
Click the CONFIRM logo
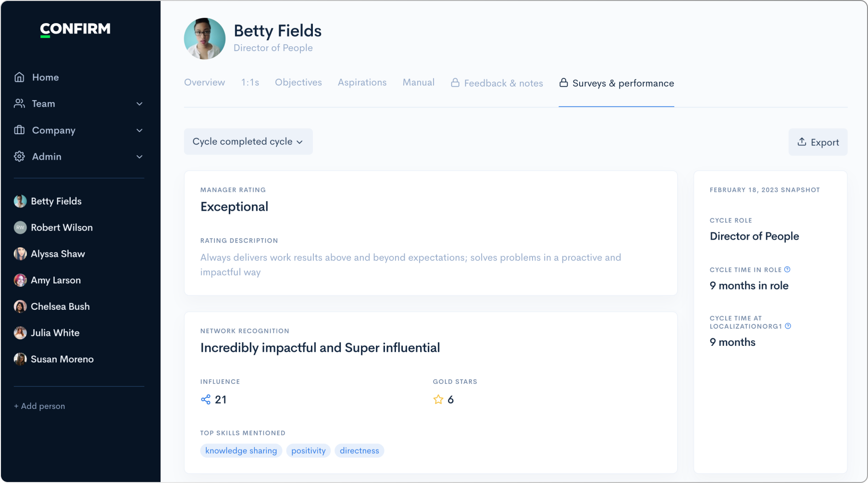[75, 29]
